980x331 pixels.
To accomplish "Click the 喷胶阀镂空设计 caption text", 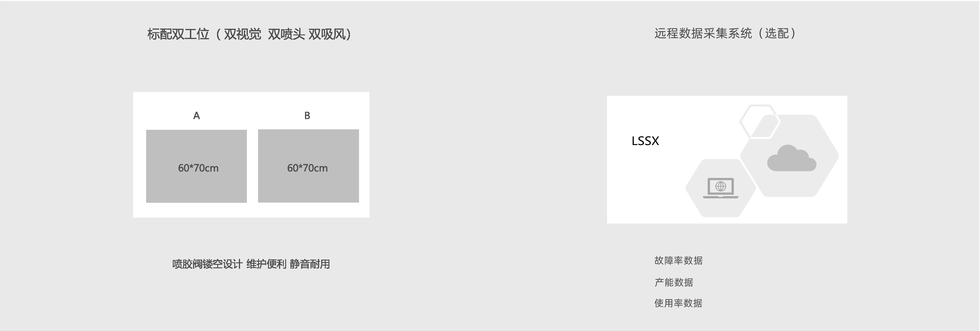I will 207,264.
